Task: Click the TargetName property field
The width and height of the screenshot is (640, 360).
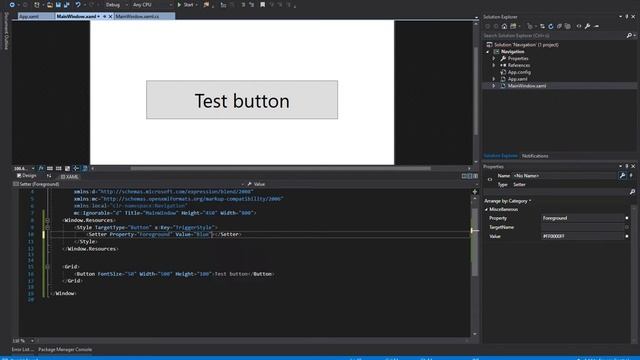Action: pos(582,227)
